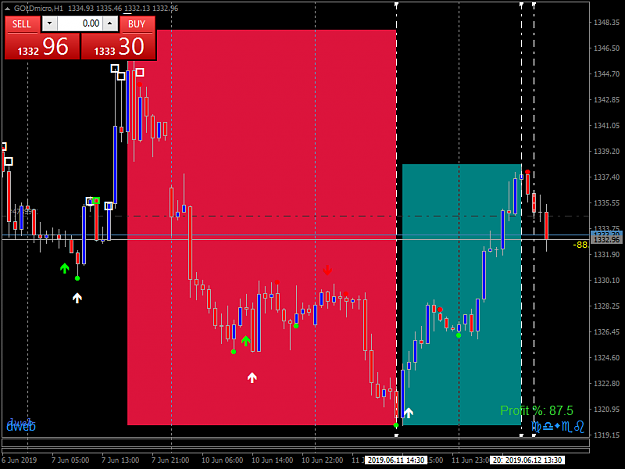Select the green dot under the left white arrow's candle
625x469 pixels.
click(77, 278)
